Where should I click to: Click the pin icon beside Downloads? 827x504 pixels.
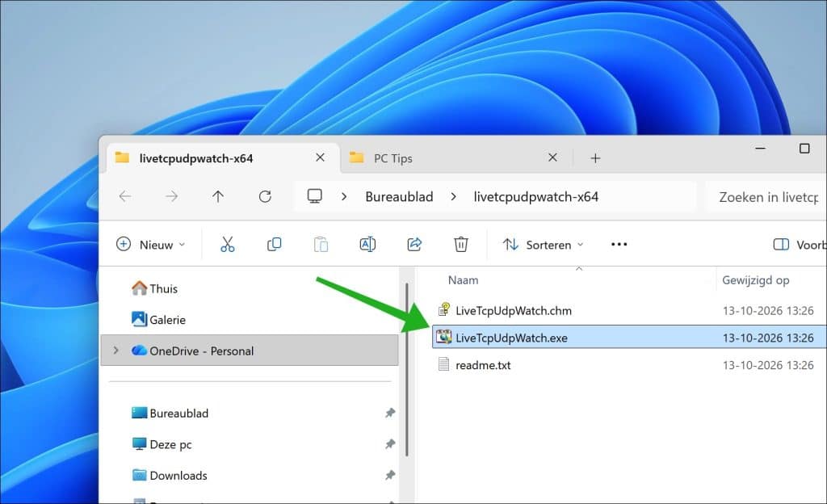click(x=390, y=475)
